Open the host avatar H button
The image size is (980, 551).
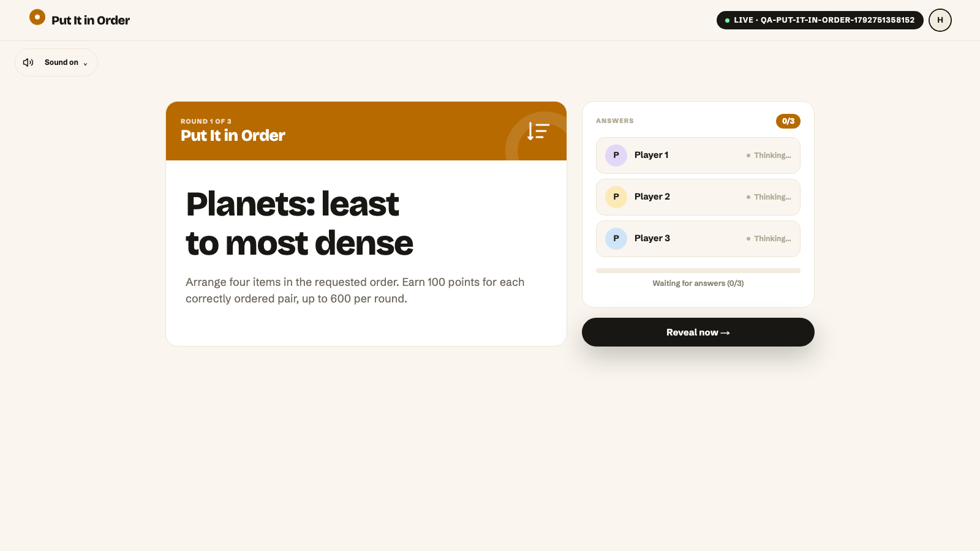(x=940, y=20)
